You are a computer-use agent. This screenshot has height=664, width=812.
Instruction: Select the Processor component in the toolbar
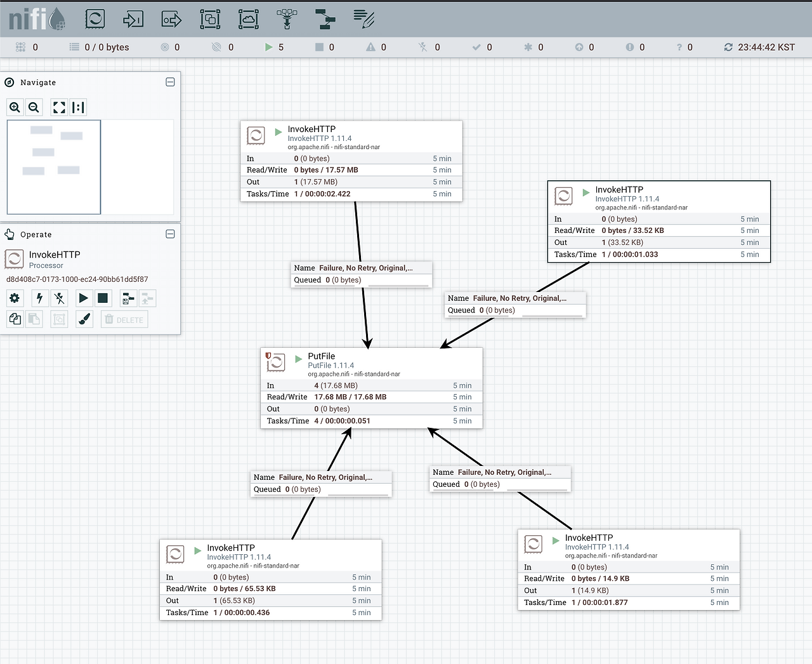point(95,19)
